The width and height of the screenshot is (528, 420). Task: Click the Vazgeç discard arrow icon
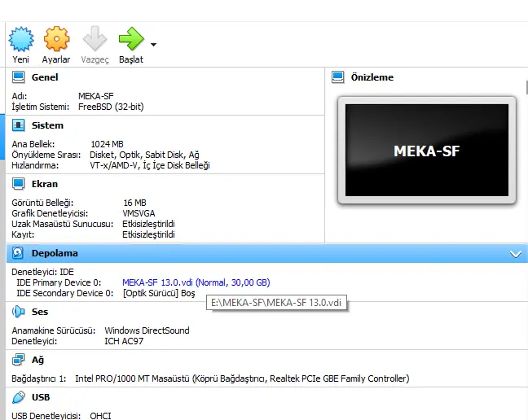[x=95, y=38]
